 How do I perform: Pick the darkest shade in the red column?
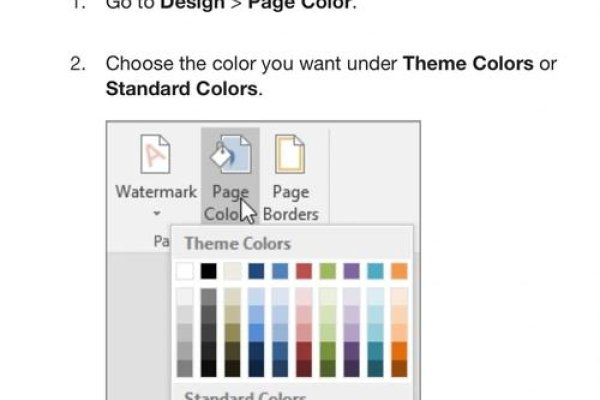tap(304, 368)
